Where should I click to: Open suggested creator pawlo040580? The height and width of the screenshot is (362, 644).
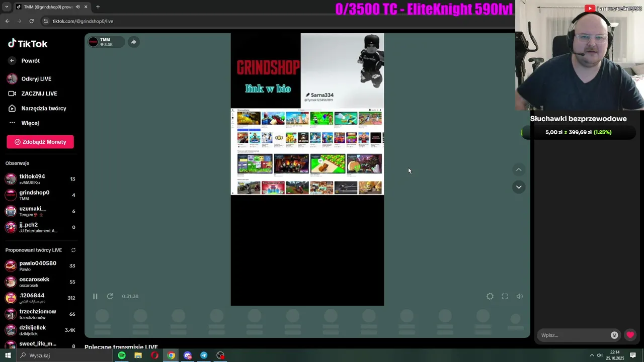40,266
